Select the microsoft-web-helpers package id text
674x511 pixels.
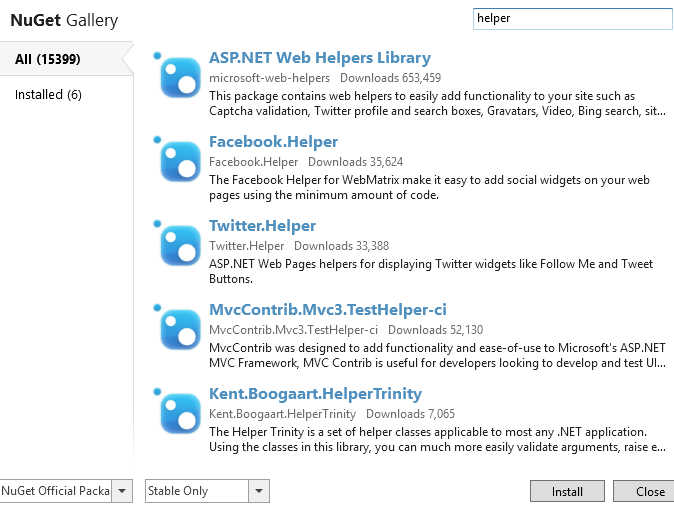pyautogui.click(x=270, y=78)
